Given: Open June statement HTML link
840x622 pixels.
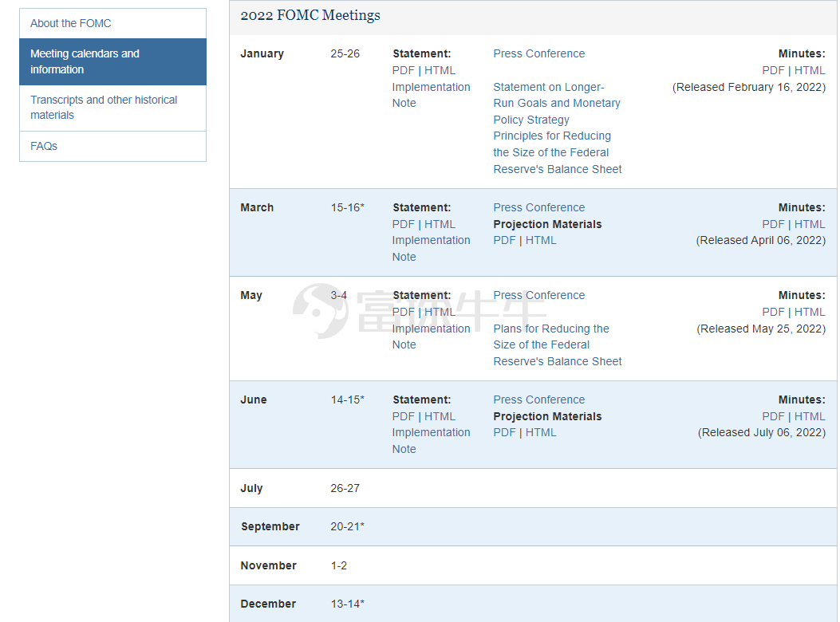Looking at the screenshot, I should tap(440, 417).
